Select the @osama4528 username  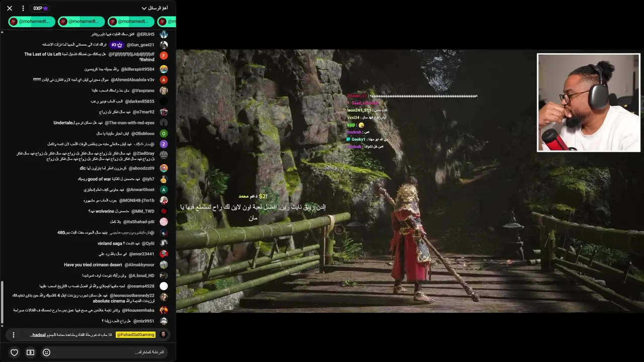point(141,286)
